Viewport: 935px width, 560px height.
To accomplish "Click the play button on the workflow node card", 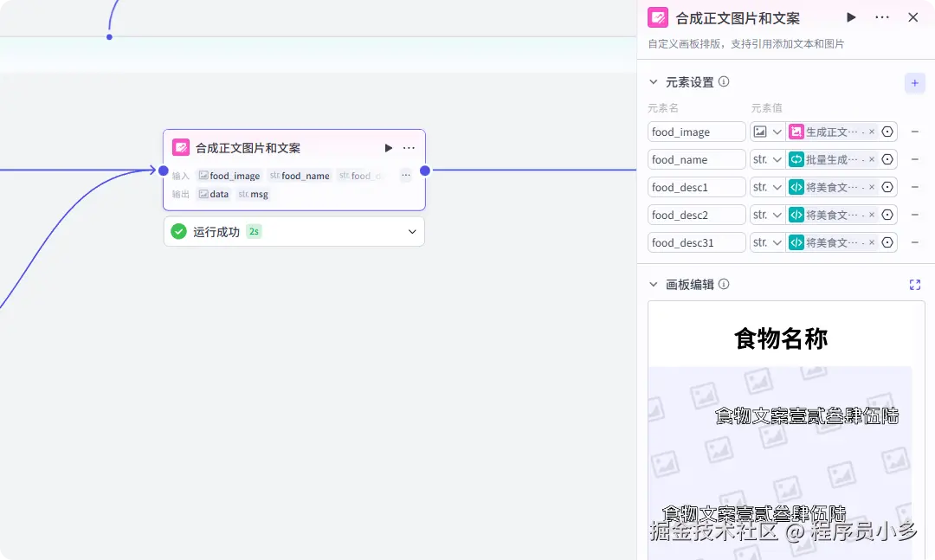I will point(388,147).
